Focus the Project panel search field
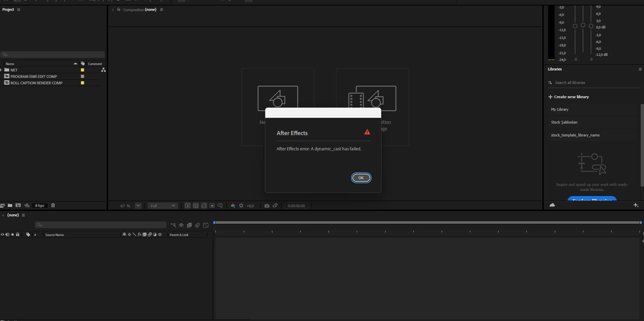644x321 pixels. coord(53,54)
